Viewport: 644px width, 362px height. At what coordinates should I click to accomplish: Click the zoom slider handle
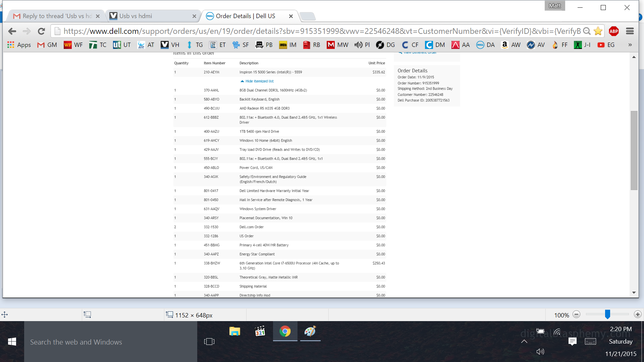click(x=607, y=314)
